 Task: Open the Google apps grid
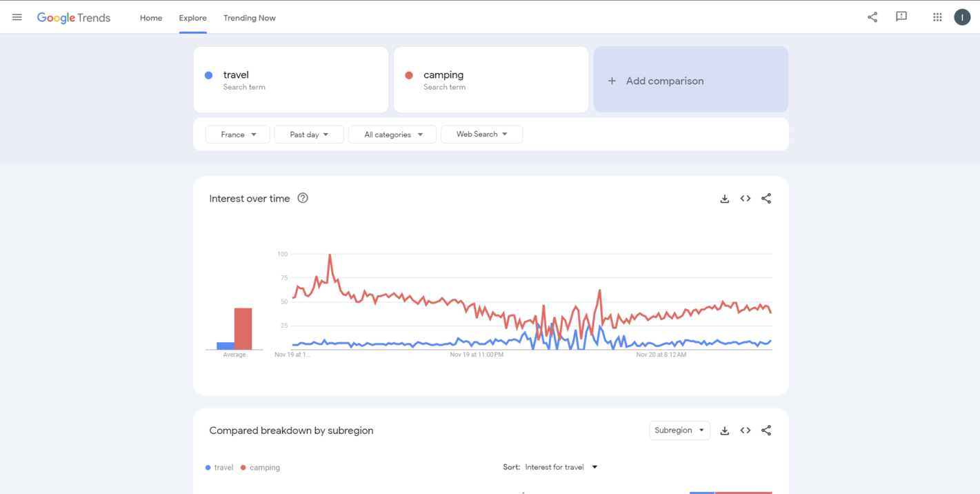[x=937, y=17]
